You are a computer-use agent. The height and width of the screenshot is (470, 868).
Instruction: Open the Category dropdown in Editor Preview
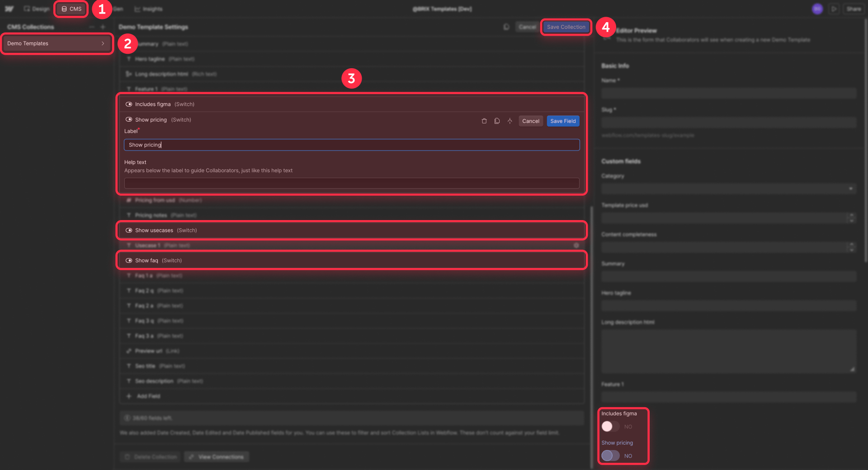tap(851, 188)
